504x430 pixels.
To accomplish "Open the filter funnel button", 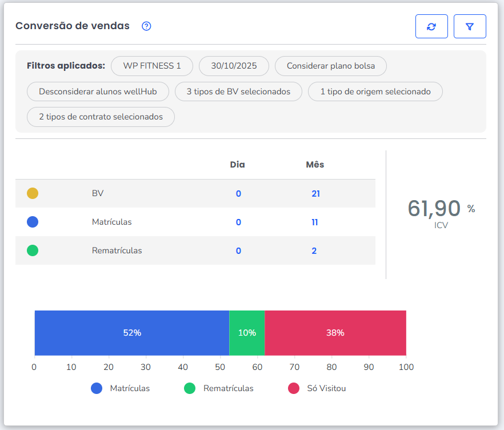I will [470, 26].
